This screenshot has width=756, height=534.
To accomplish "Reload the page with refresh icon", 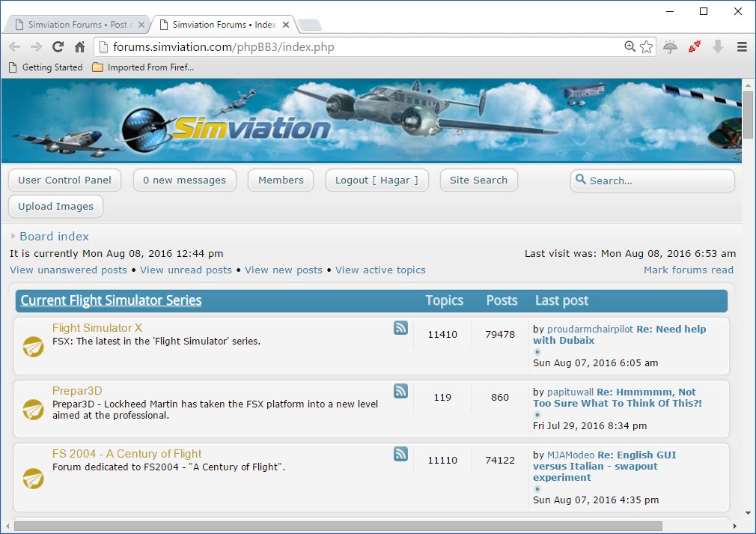I will pos(58,46).
